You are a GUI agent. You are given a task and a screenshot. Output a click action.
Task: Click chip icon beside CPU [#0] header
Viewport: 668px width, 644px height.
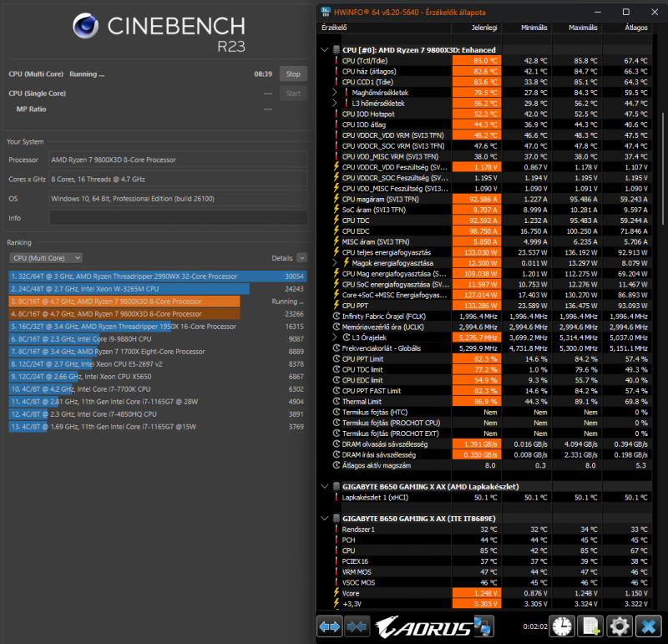(x=337, y=50)
